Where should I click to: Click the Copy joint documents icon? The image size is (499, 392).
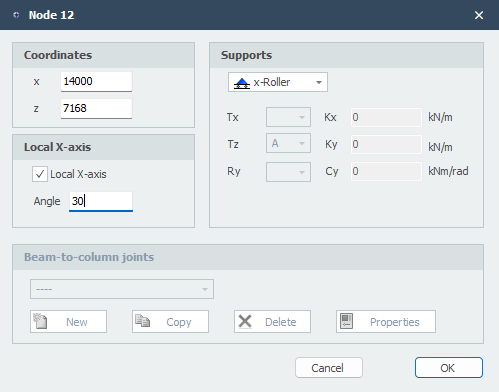[143, 321]
